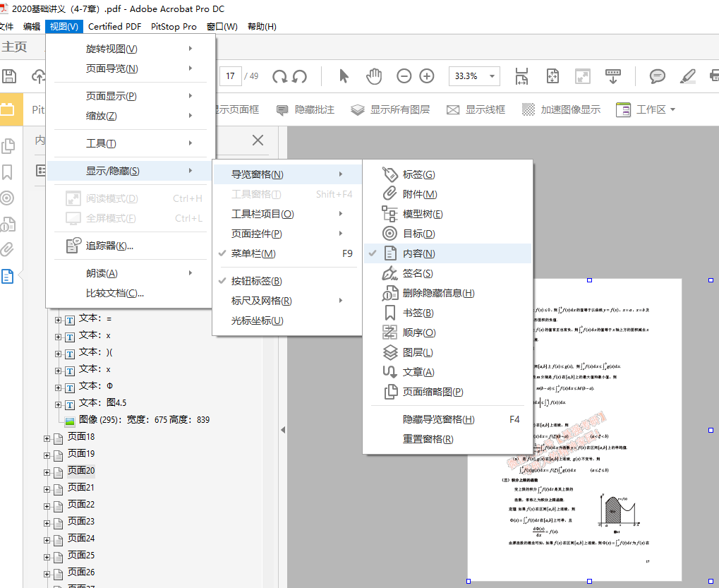Select the 图像 (295) tree item
Viewport: 719px width, 588px height.
tap(144, 420)
